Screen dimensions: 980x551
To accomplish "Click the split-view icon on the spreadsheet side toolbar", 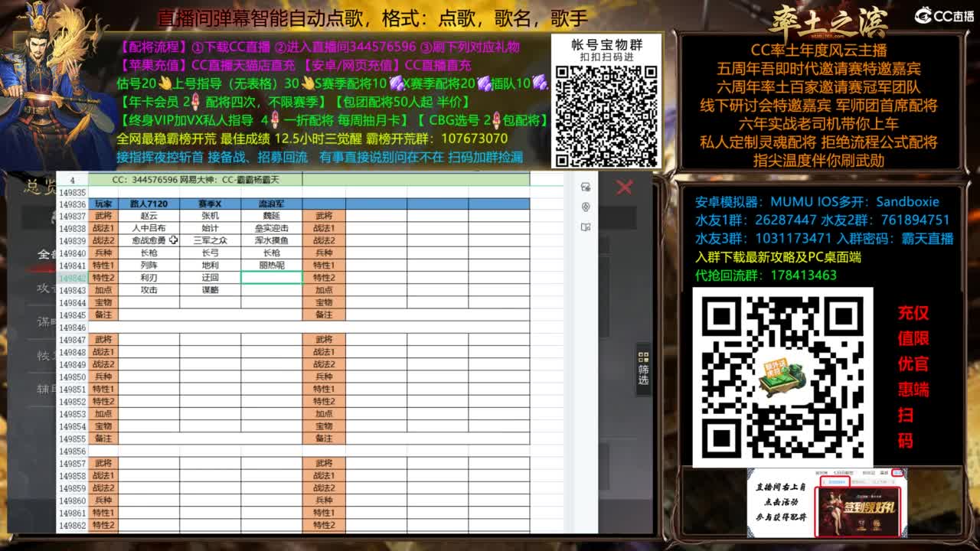I will click(x=585, y=227).
